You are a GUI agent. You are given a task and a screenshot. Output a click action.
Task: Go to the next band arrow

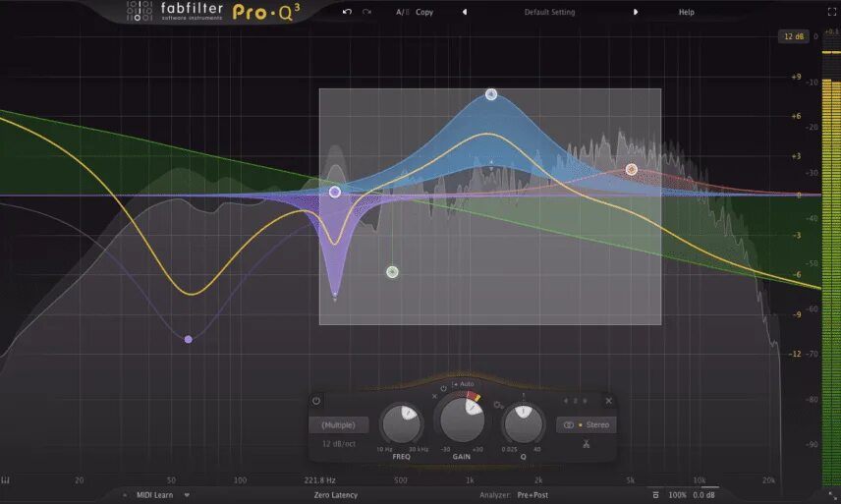point(586,401)
